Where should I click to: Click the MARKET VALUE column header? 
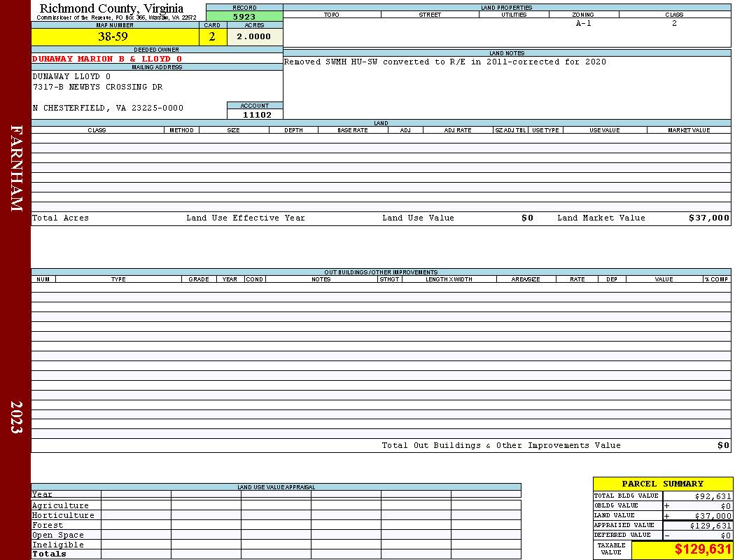[689, 130]
